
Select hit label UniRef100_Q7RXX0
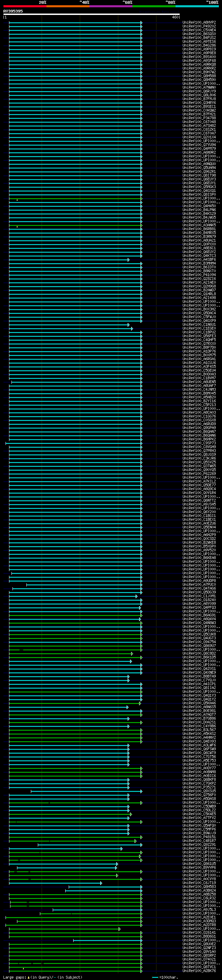199,343
